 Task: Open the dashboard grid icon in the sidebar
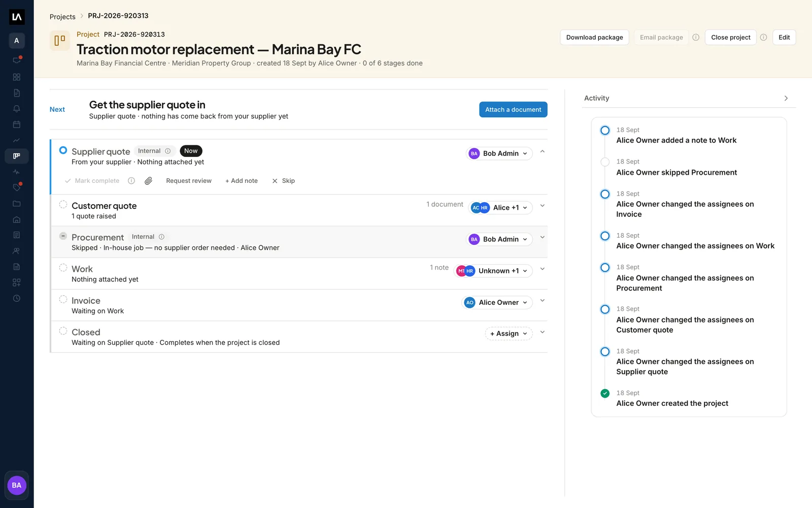[17, 77]
